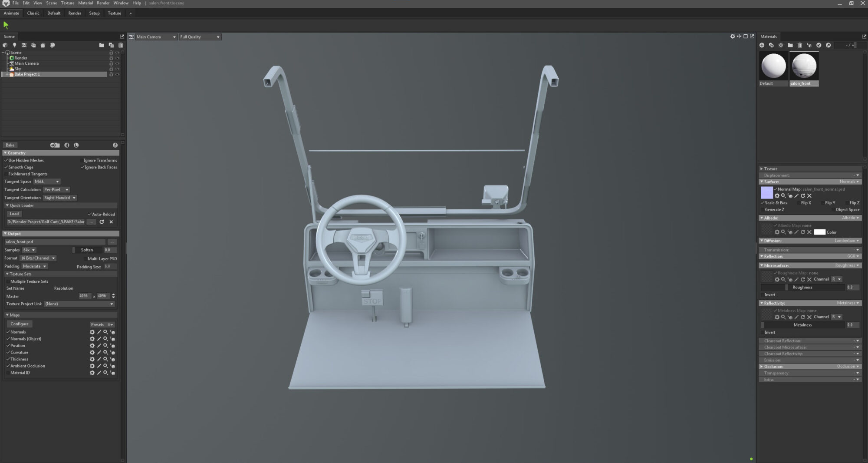The width and height of the screenshot is (868, 463).
Task: Click the Low poly visibility L icon
Action: (x=76, y=145)
